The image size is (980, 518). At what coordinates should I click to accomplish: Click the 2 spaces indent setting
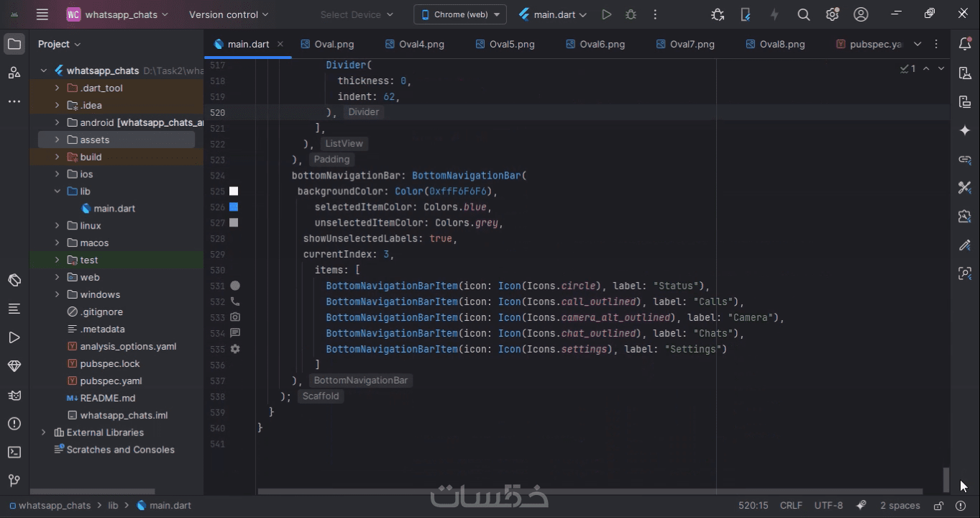[x=899, y=506]
